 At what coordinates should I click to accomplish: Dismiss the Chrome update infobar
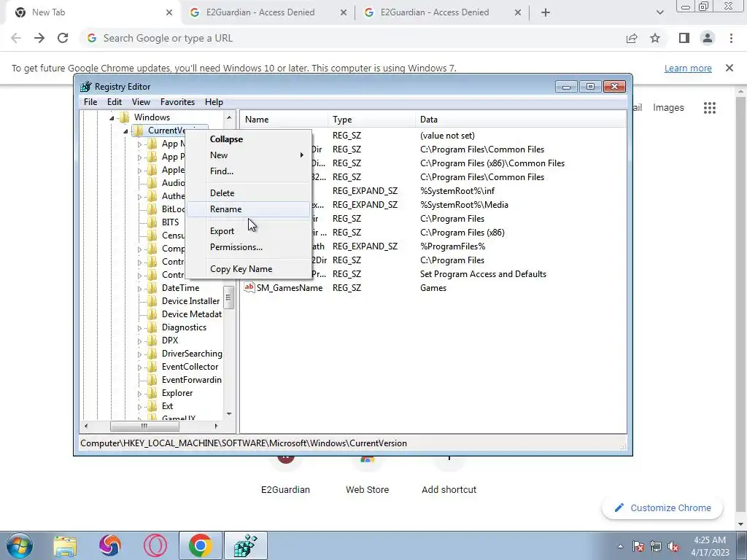[729, 68]
